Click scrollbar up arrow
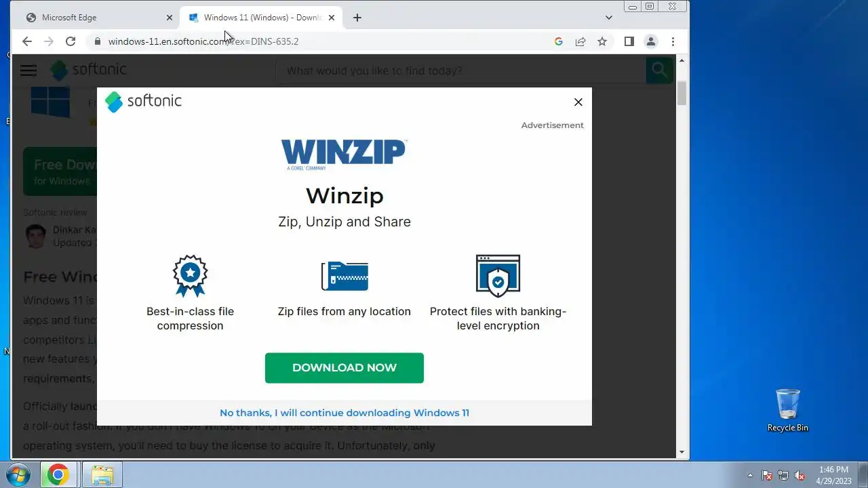 [682, 60]
